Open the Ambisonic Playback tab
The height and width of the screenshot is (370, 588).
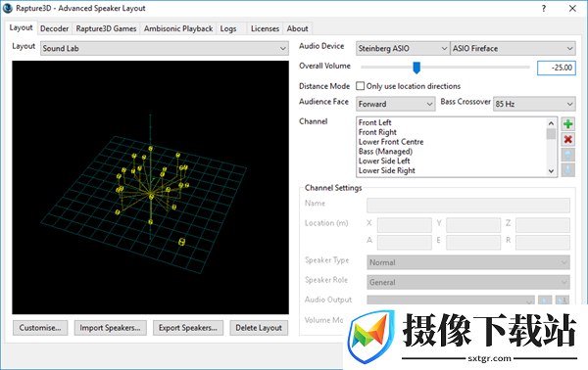178,28
